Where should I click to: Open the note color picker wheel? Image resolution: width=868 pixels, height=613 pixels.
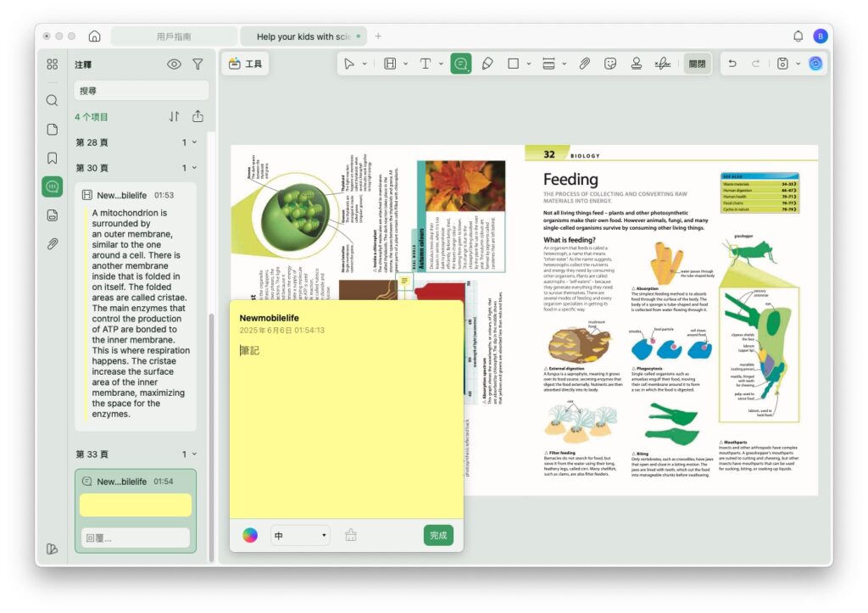(250, 536)
